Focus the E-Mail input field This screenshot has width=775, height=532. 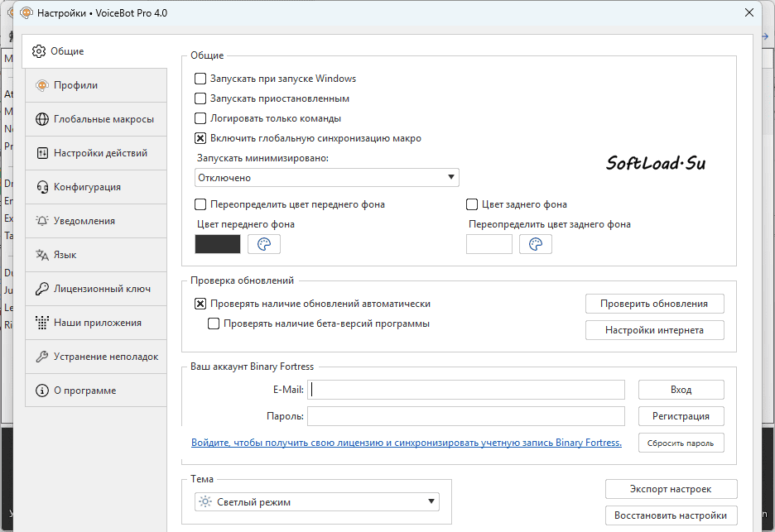tap(466, 390)
